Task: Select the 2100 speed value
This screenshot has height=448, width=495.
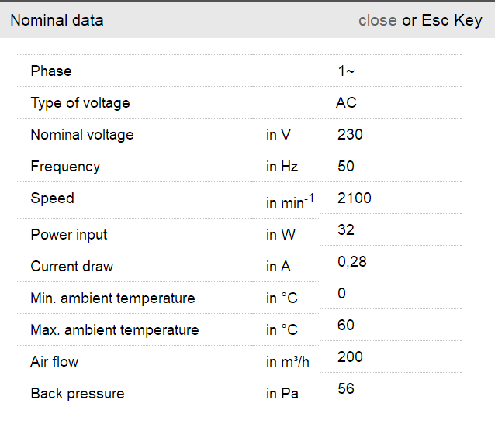Action: 355,198
